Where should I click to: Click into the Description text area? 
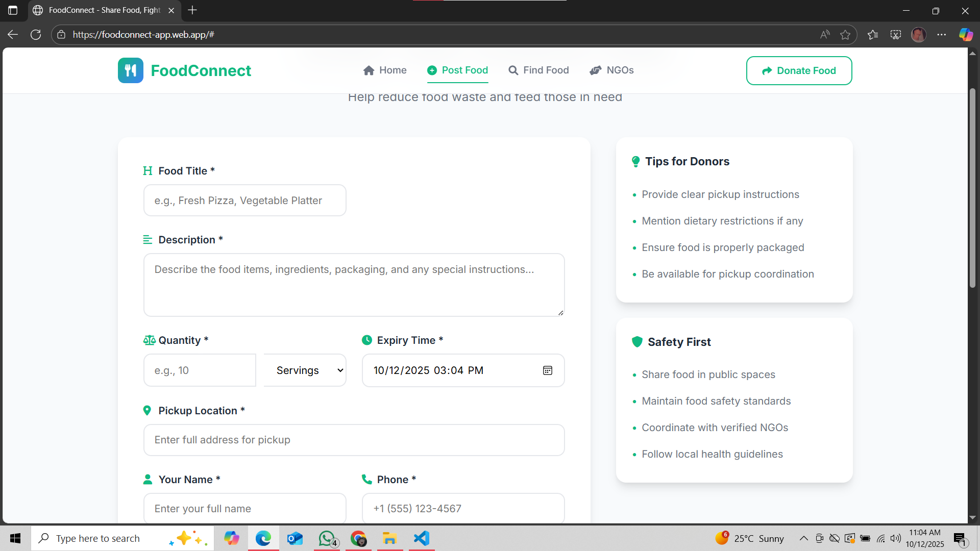[354, 285]
